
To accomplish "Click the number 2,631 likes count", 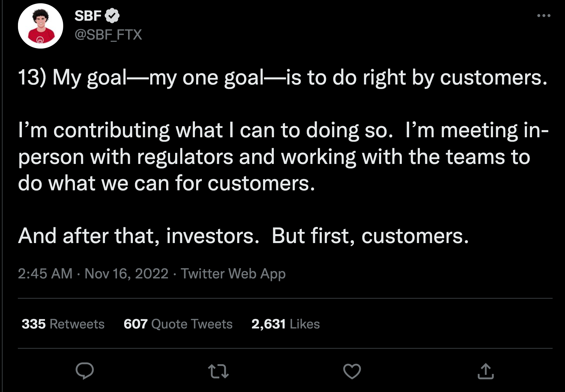I will tap(268, 324).
